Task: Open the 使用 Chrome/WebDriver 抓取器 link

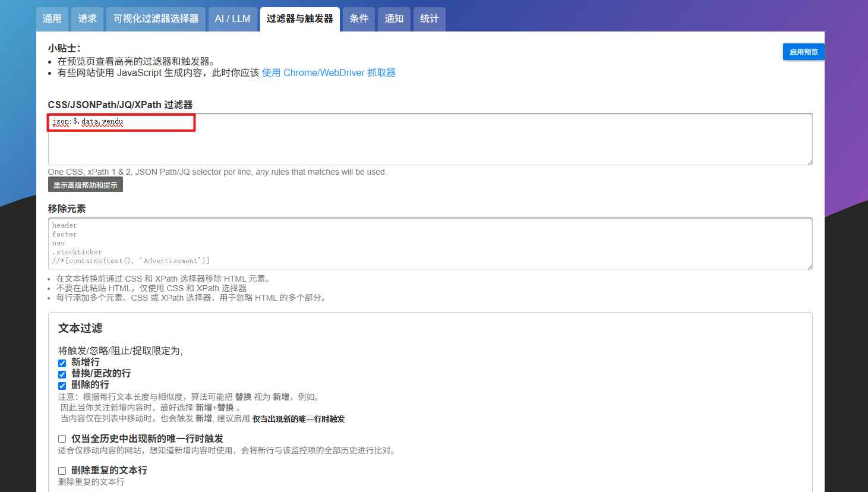Action: (329, 72)
